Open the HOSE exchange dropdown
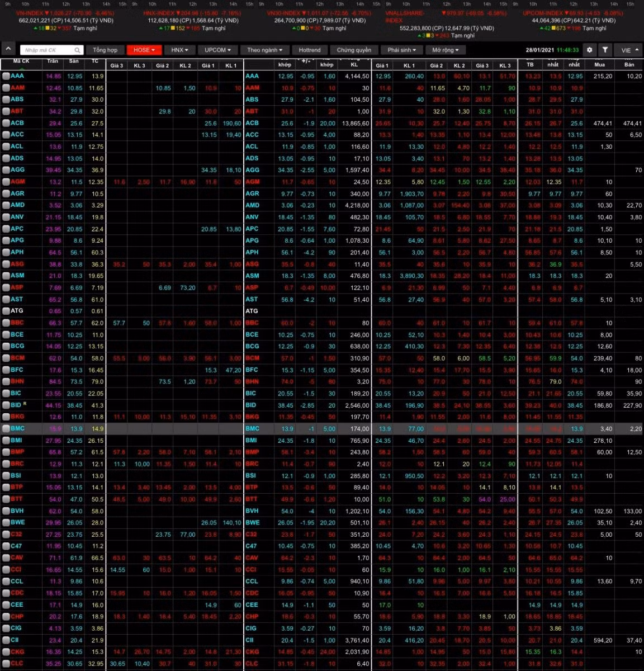This screenshot has height=671, width=644. click(144, 50)
